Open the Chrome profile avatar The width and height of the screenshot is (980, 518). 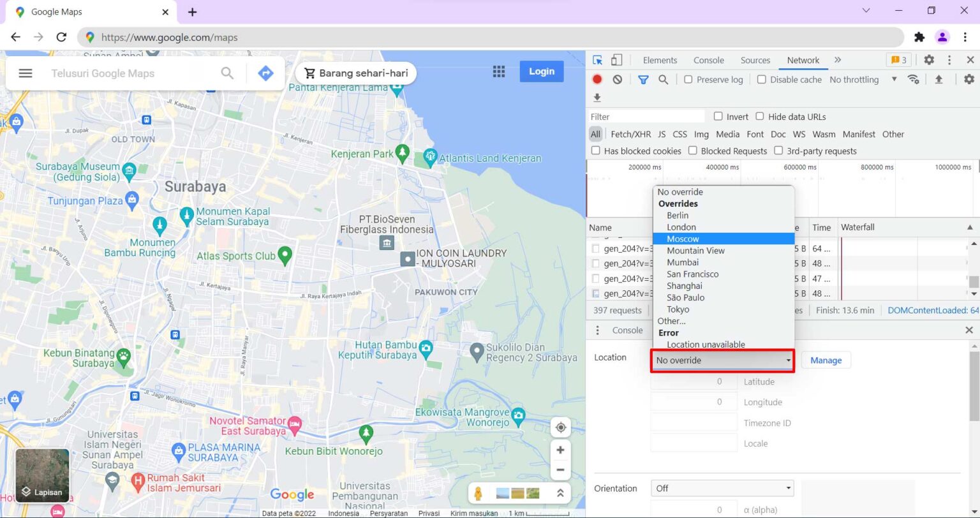pos(942,37)
